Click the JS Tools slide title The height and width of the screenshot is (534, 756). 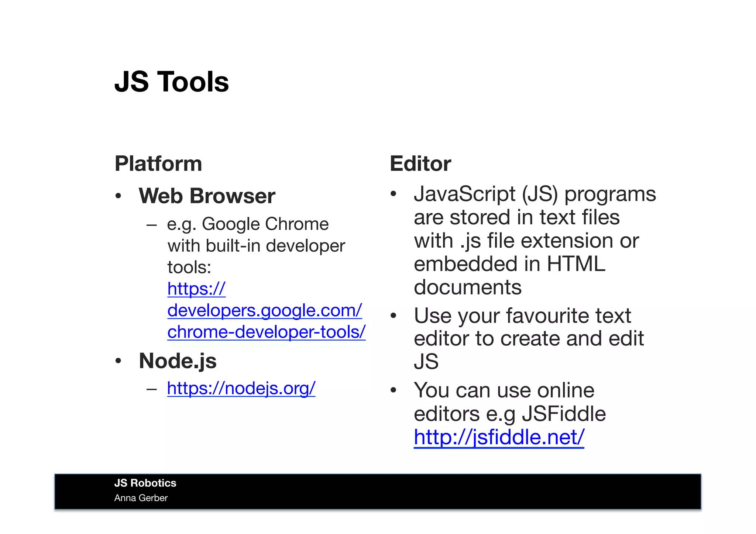[172, 82]
